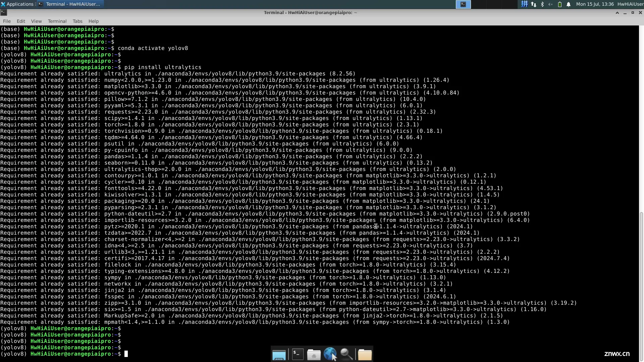The width and height of the screenshot is (644, 362).
Task: Open the Applications menu in the top panel
Action: coord(17,4)
